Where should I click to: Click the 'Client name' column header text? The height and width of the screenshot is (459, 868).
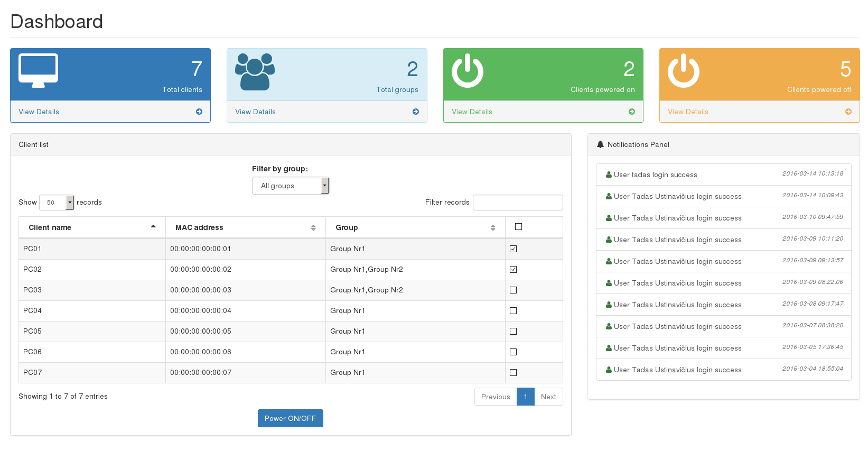50,227
